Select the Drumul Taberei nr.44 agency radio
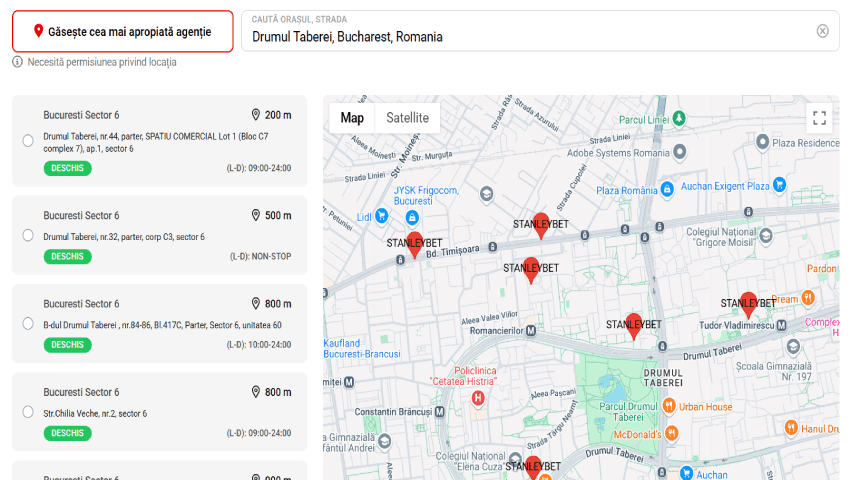 [28, 141]
